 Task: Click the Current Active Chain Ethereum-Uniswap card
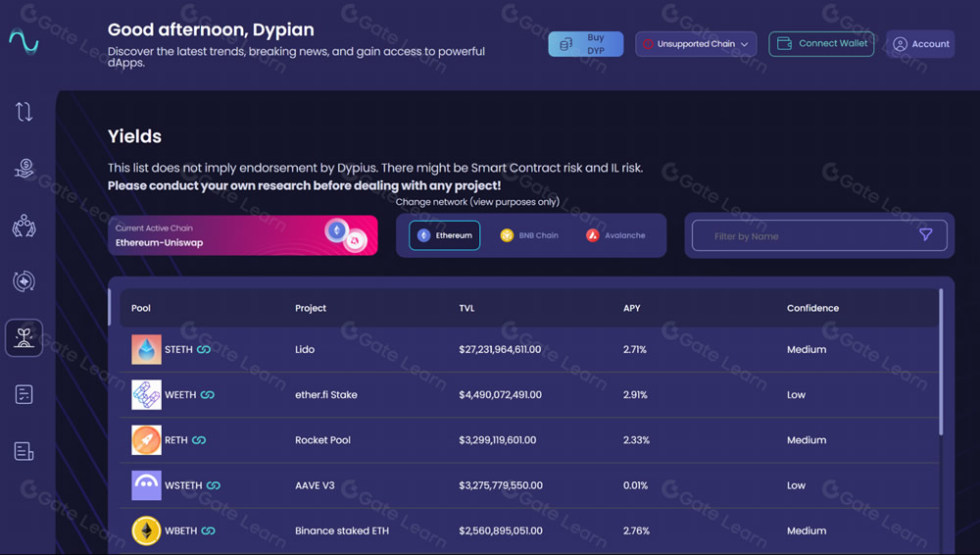tap(242, 235)
